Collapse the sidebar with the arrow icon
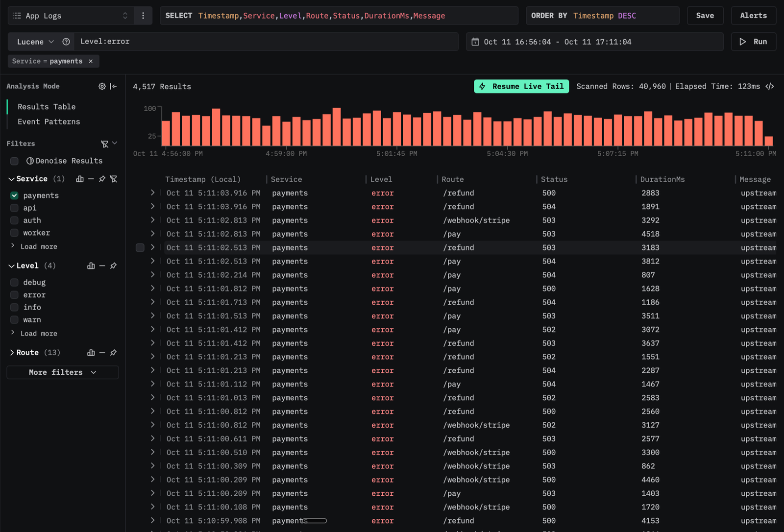Screen dimensions: 784x532 [114, 86]
